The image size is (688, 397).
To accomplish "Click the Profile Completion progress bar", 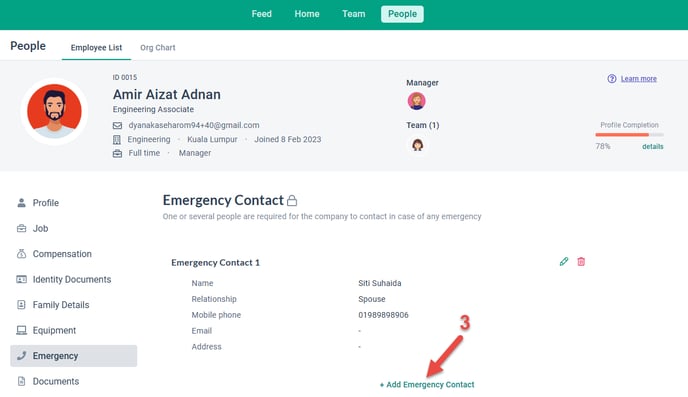I will click(629, 134).
